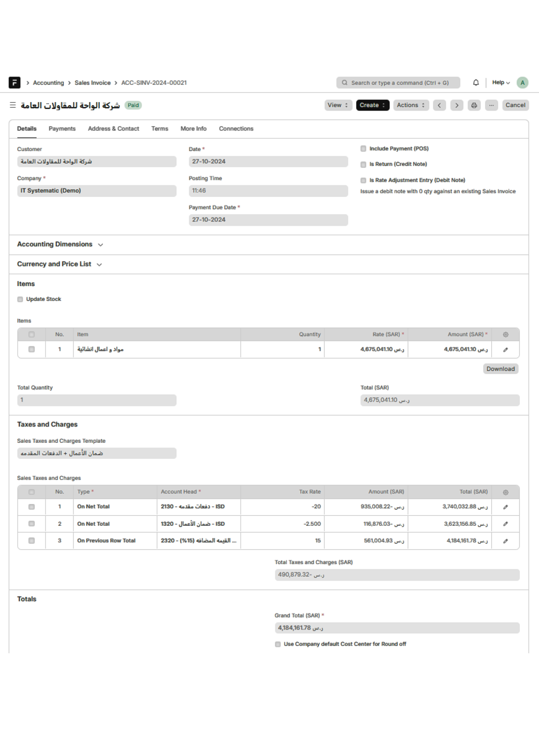Click the account head 2130 cell
The width and height of the screenshot is (539, 756).
[198, 507]
